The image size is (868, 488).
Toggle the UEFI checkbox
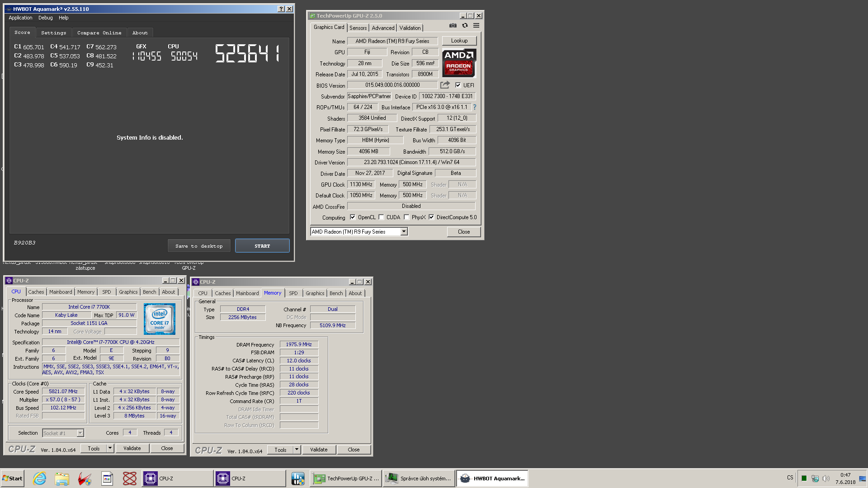pos(458,85)
